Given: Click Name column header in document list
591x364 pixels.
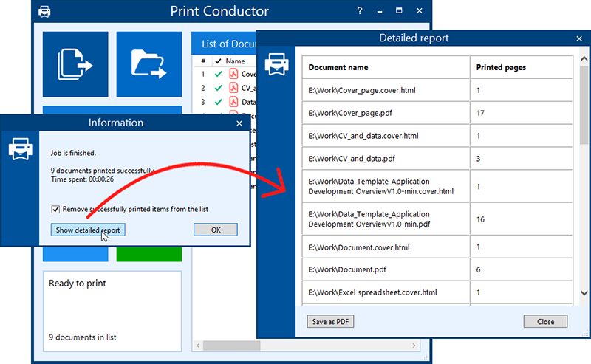Looking at the screenshot, I should coord(235,61).
